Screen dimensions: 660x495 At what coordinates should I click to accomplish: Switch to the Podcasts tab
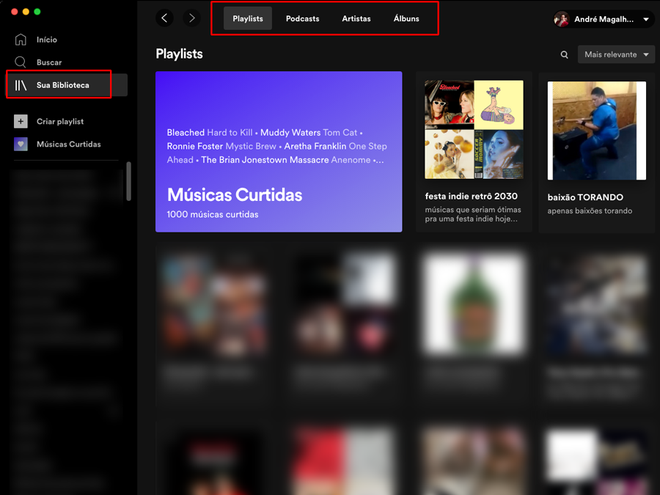point(302,19)
